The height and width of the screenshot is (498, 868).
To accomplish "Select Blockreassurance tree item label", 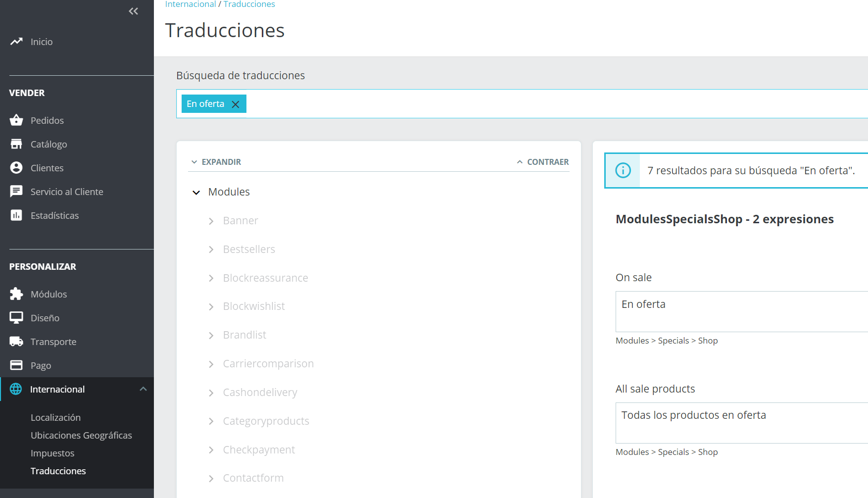I will (265, 278).
